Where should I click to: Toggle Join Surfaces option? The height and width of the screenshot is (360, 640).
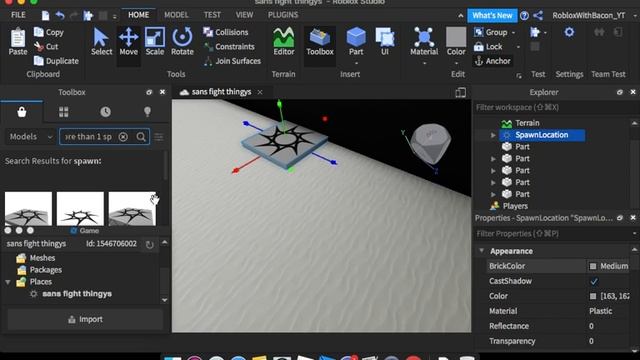point(232,61)
